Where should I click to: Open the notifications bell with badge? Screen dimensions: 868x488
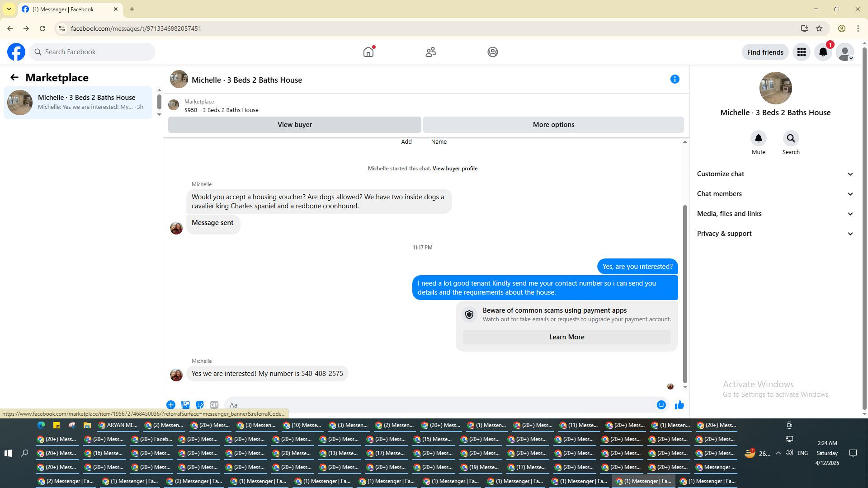click(823, 52)
